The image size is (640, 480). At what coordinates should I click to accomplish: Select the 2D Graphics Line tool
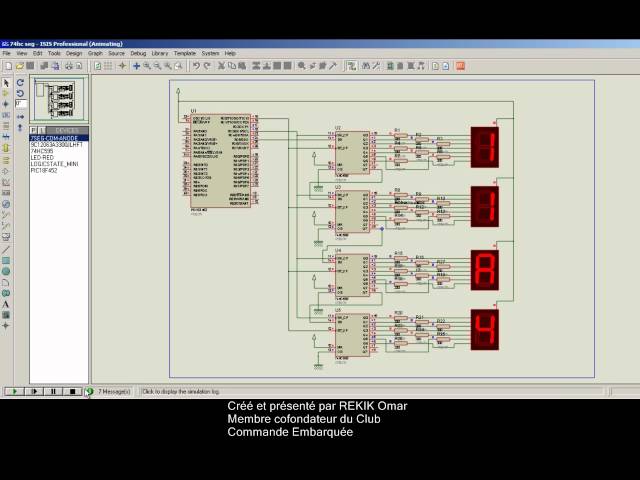[6, 249]
